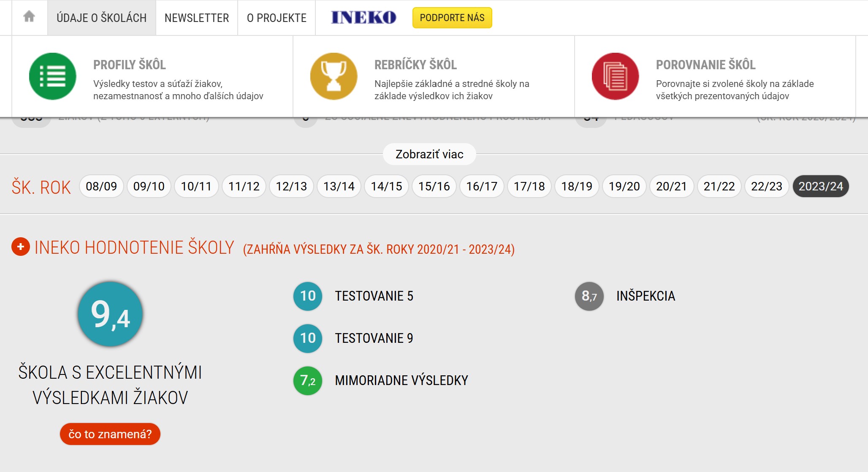Click the Rebríčky škôl heading
Image resolution: width=868 pixels, height=472 pixels.
416,65
